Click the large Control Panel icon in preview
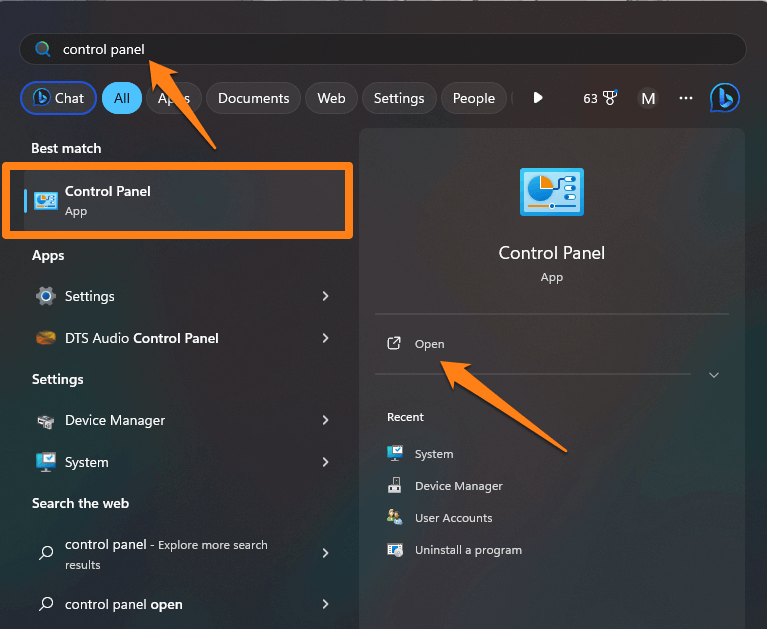 coord(552,192)
